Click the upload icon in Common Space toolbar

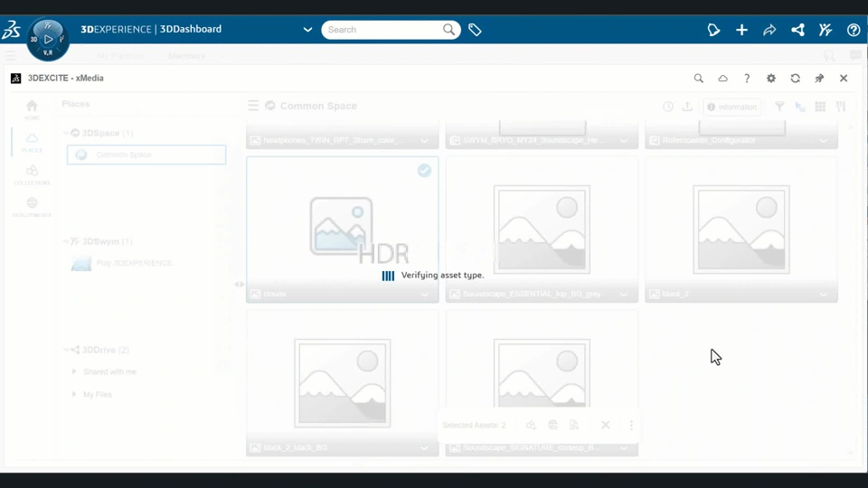coord(687,107)
